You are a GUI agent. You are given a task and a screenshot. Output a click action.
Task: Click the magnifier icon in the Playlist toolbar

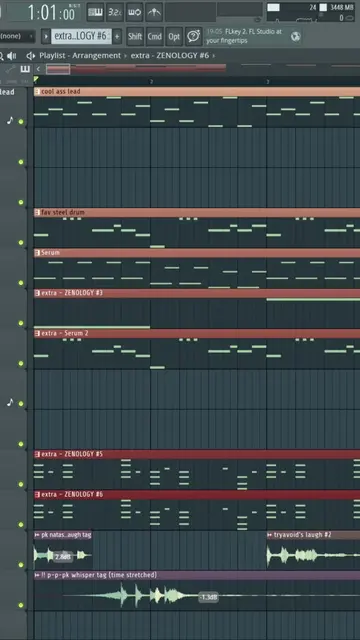pos(1,56)
